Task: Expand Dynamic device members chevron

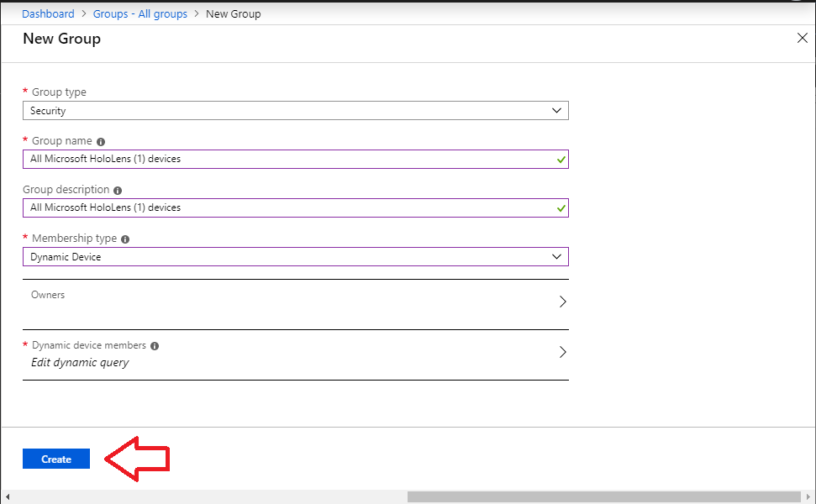Action: tap(562, 352)
